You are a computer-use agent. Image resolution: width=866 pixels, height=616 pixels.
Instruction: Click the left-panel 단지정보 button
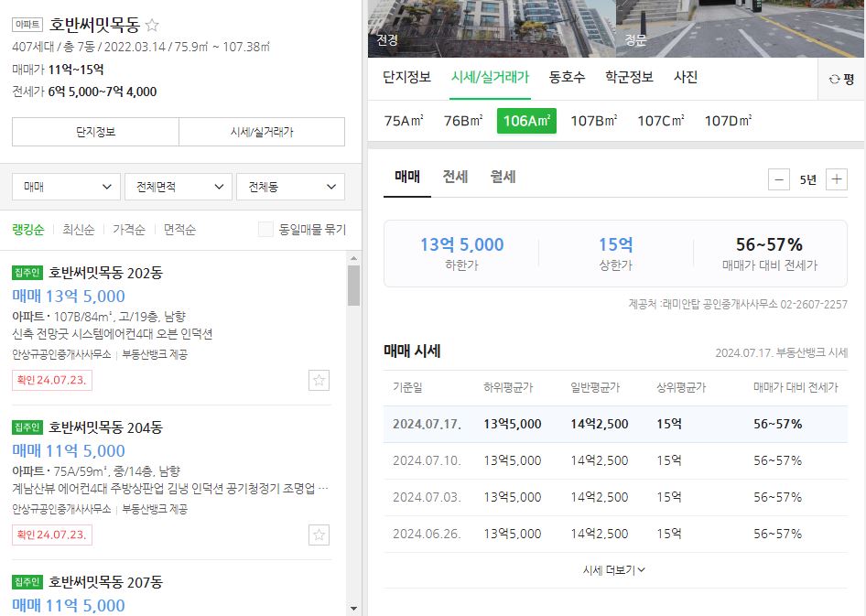point(95,132)
